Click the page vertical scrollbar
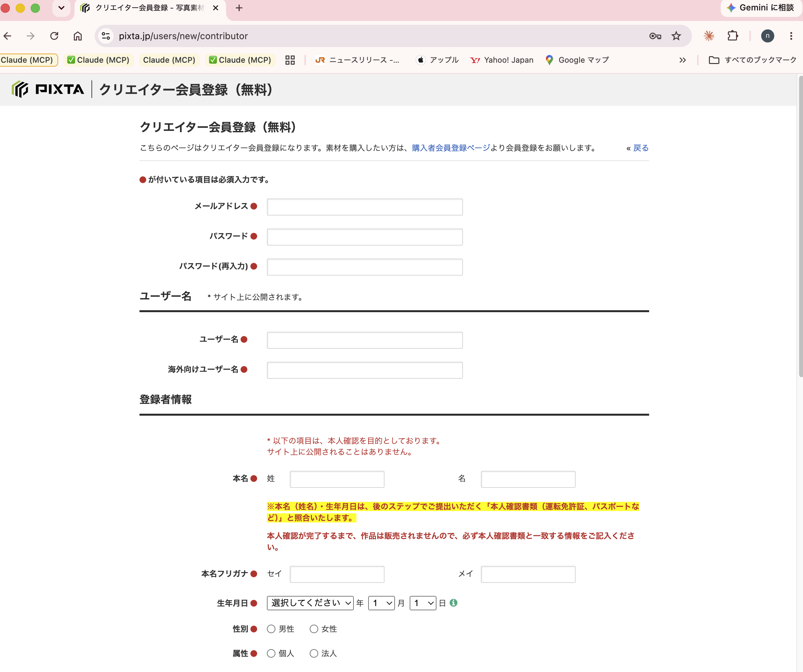 click(x=800, y=226)
